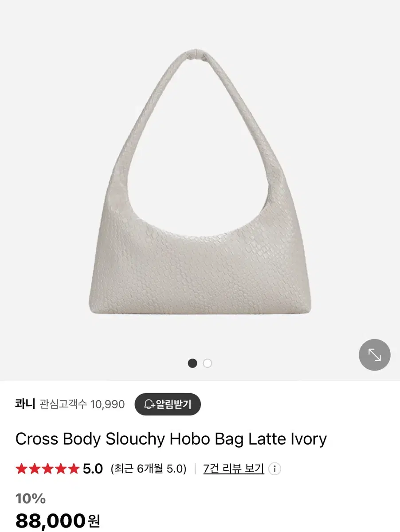This screenshot has height=532, width=400.
Task: Tap the bell icon in 알림받기 button
Action: (149, 404)
